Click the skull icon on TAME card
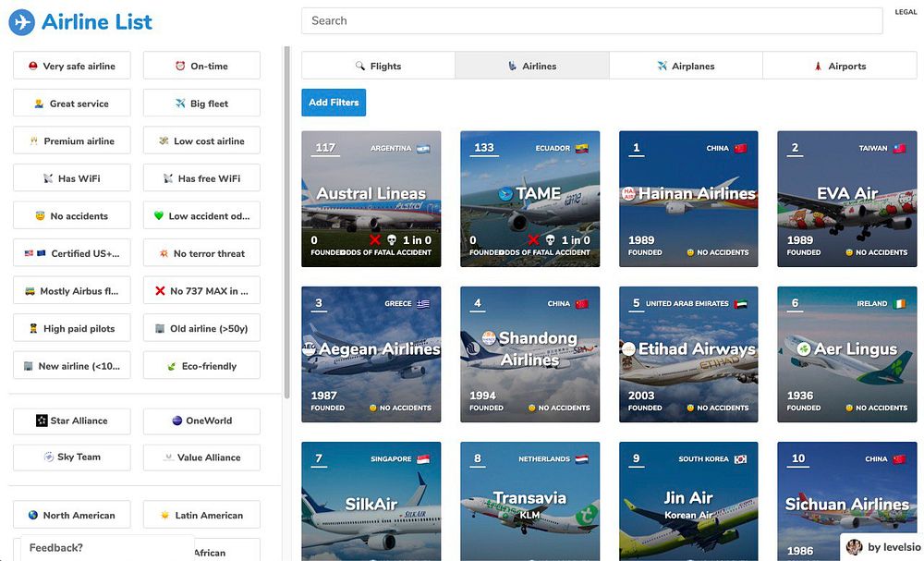924x561 pixels. (551, 240)
